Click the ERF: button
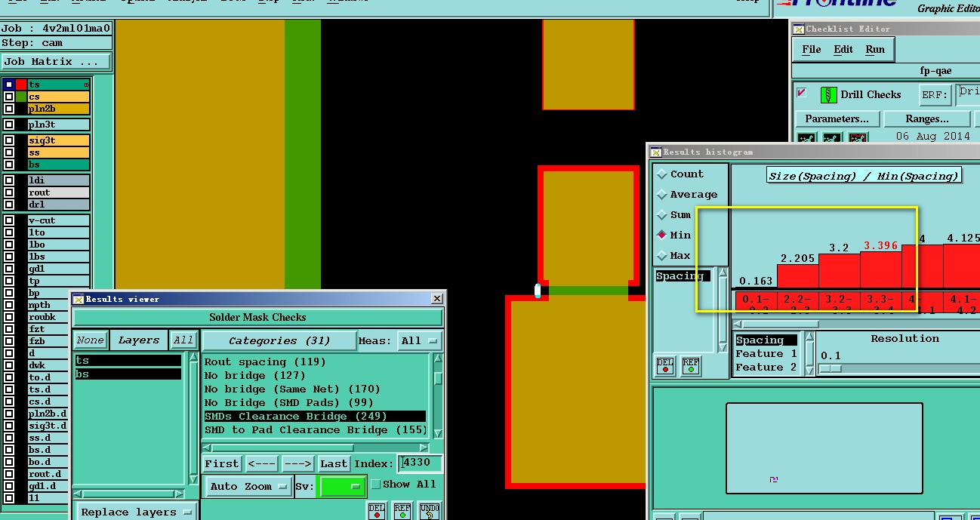The height and width of the screenshot is (520, 980). [935, 95]
